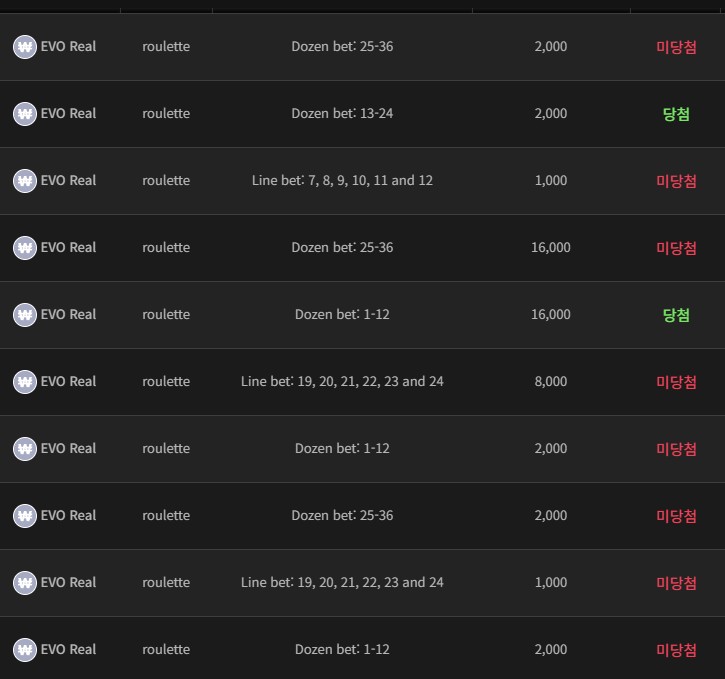Image resolution: width=725 pixels, height=679 pixels.
Task: Select the won icon for 16,000 Dozen 1-12 bet
Action: coord(25,315)
